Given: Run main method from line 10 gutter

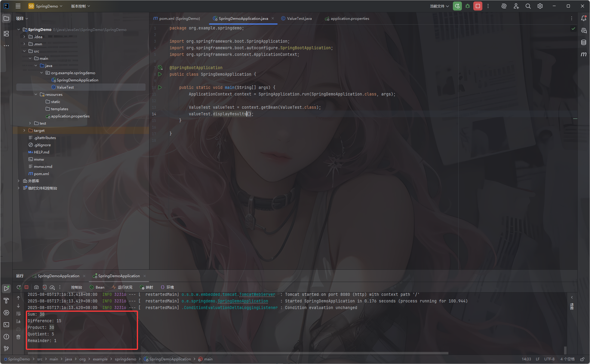Looking at the screenshot, I should (x=160, y=87).
